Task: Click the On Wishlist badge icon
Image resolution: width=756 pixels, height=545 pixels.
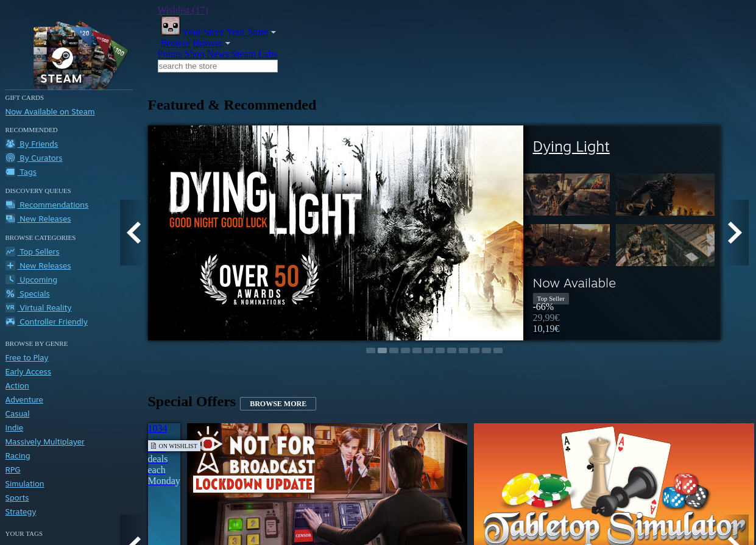Action: pos(154,446)
